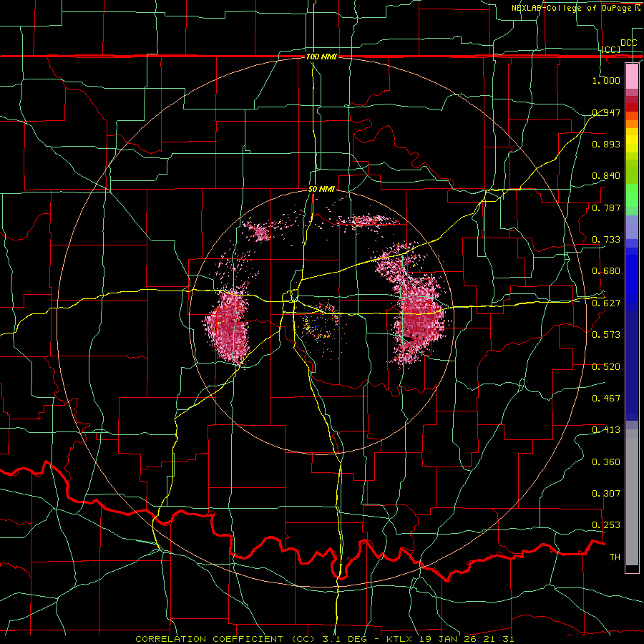Click the DCC label above color scale
This screenshot has width=644, height=644.
pos(628,43)
